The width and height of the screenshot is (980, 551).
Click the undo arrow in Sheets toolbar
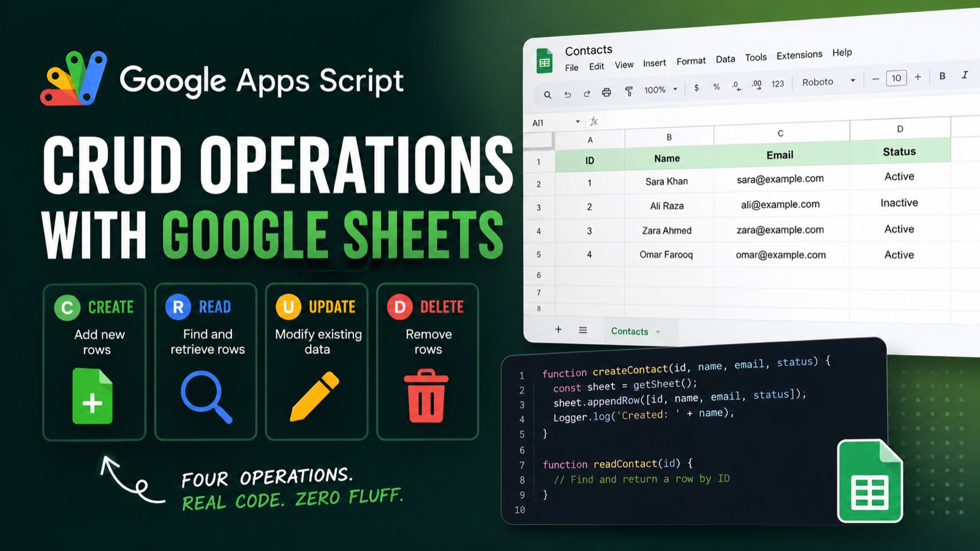(568, 94)
